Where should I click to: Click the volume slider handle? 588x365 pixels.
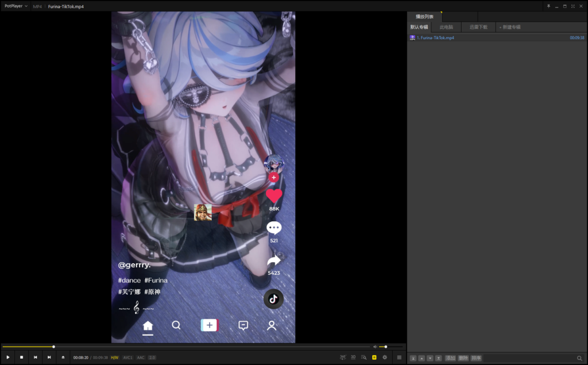coord(385,347)
